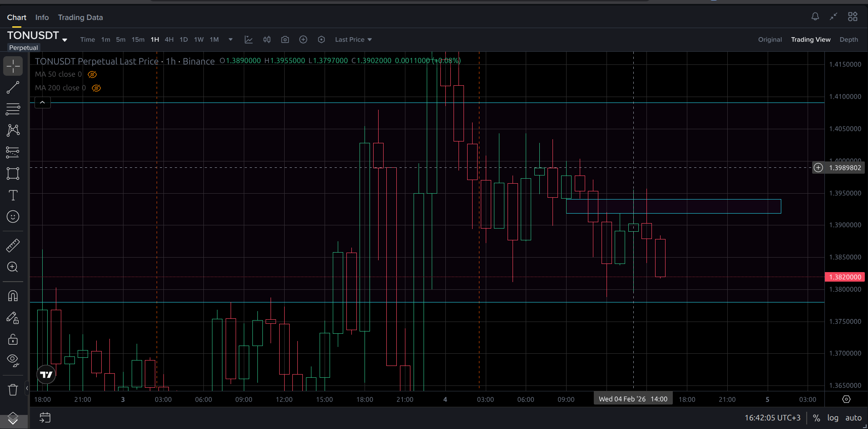Image resolution: width=868 pixels, height=429 pixels.
Task: Open the notification bell alerts
Action: pos(815,17)
